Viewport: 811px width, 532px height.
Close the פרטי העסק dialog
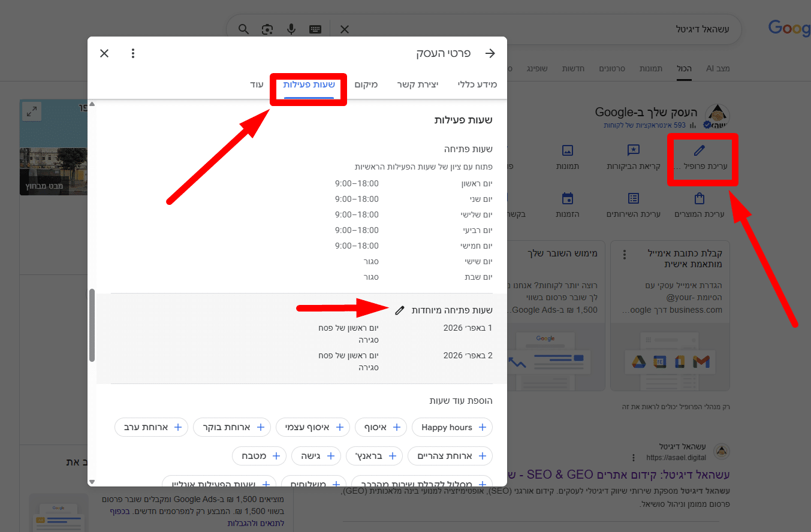(x=104, y=53)
